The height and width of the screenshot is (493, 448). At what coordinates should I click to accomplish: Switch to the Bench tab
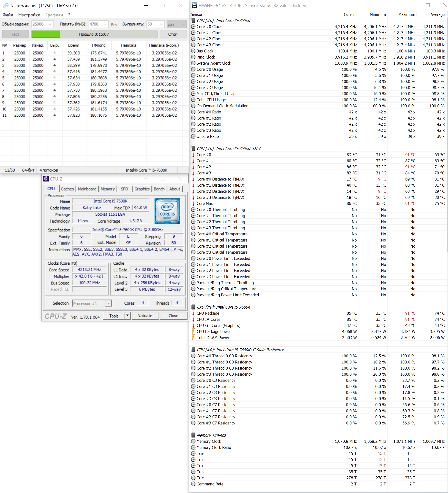click(159, 189)
